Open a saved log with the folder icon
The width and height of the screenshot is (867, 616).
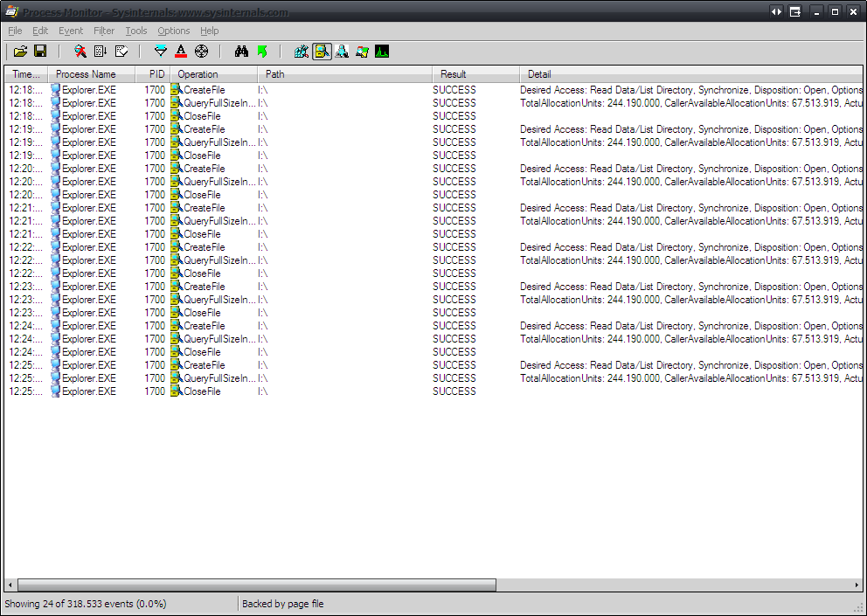pyautogui.click(x=20, y=52)
